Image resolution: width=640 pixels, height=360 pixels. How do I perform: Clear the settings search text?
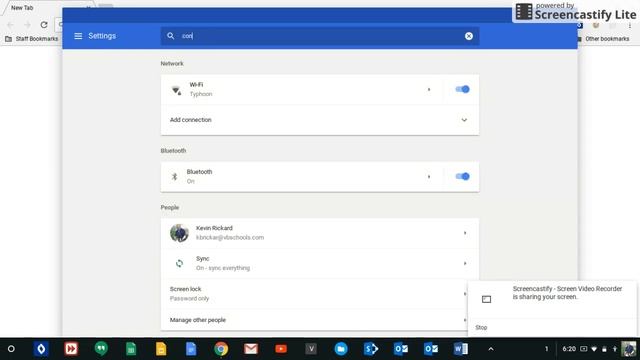469,36
